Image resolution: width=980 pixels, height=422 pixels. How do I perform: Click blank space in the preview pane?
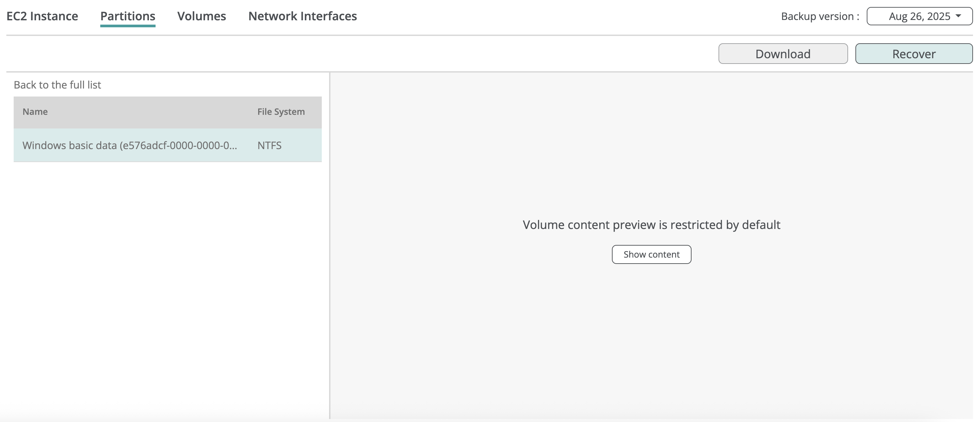pos(651,342)
